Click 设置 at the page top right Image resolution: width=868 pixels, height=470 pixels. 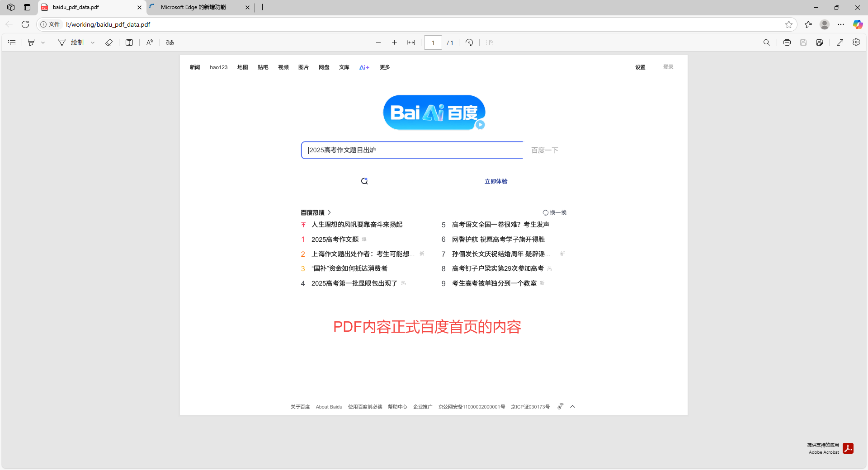click(640, 67)
